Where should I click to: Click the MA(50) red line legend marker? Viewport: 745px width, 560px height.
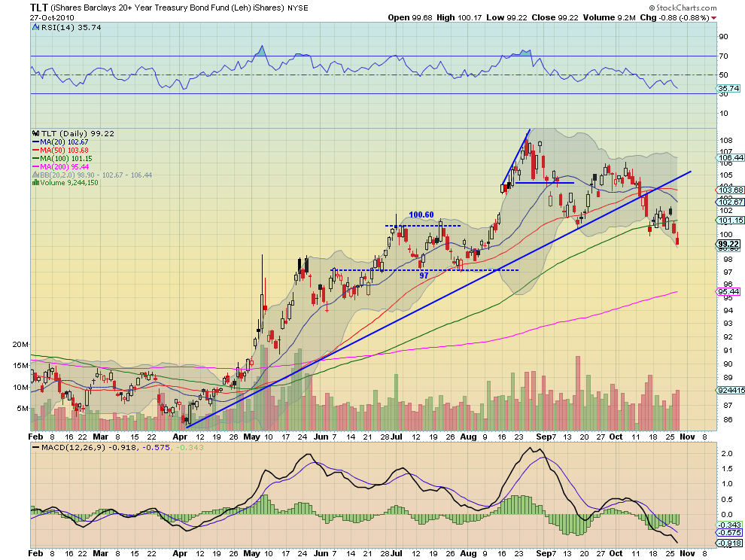coord(35,151)
